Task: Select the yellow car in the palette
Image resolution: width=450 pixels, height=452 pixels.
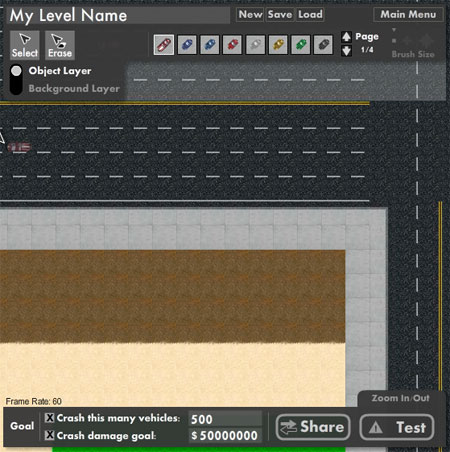Action: pos(278,44)
